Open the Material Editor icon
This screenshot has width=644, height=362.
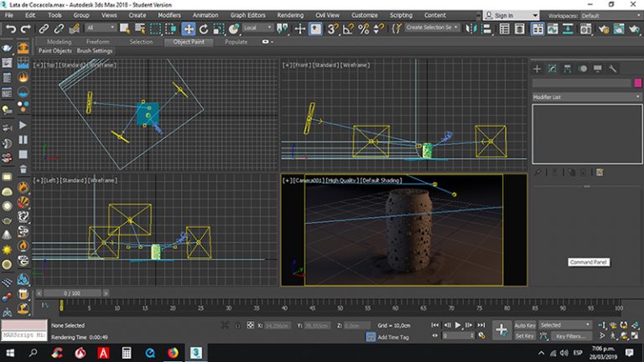[586, 28]
